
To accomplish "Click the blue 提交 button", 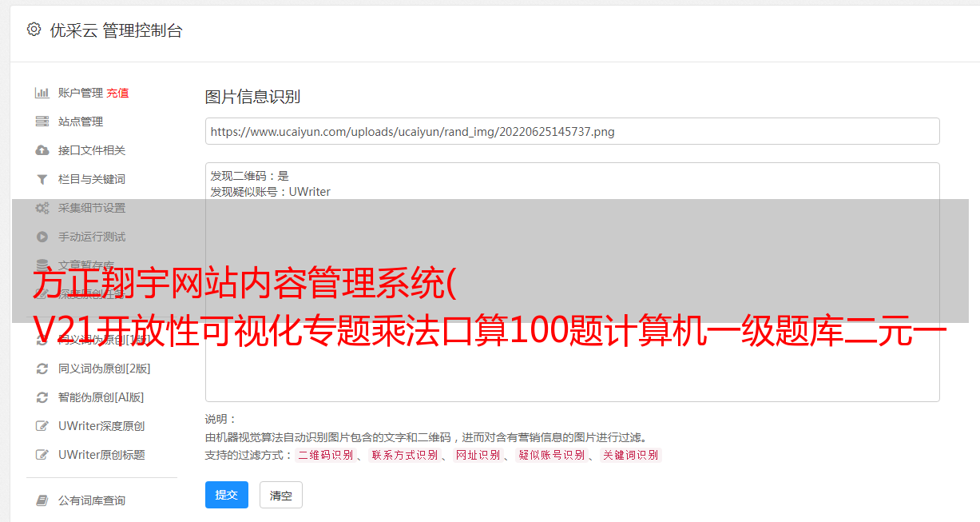I will tap(227, 495).
